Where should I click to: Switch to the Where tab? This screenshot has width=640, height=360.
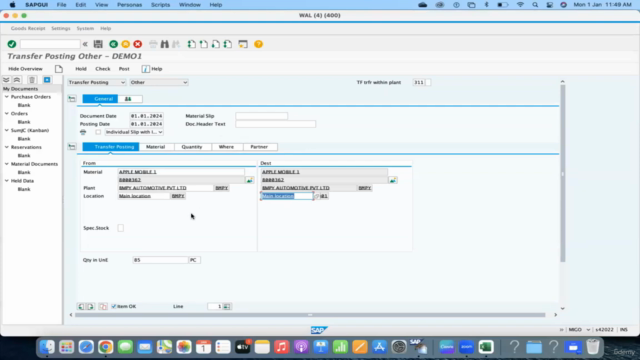tap(227, 147)
